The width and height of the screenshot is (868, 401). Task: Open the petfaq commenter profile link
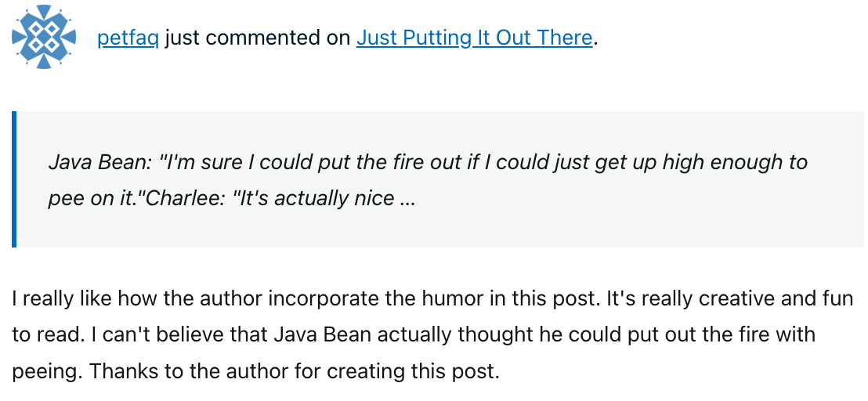click(x=128, y=38)
